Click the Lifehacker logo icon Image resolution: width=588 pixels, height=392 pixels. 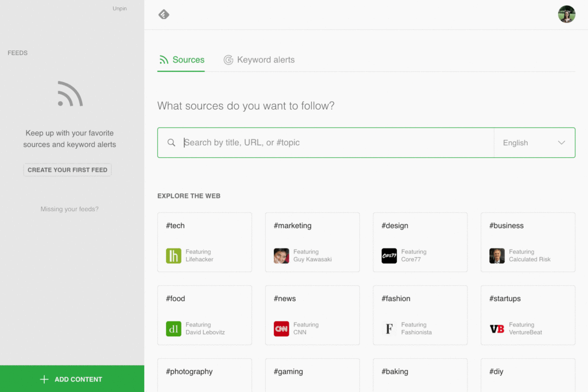(173, 256)
